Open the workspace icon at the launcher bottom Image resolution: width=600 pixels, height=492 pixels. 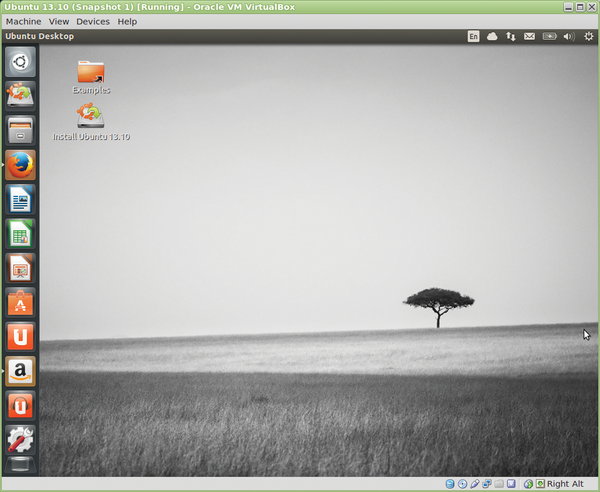click(x=20, y=465)
